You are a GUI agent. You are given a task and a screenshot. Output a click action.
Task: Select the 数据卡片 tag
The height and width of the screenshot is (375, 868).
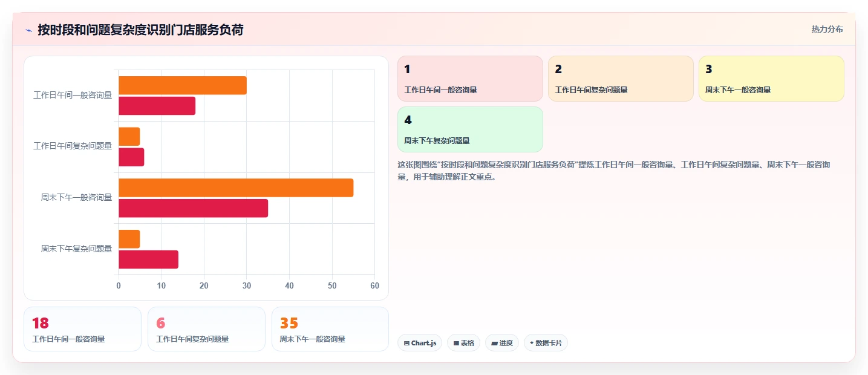546,343
